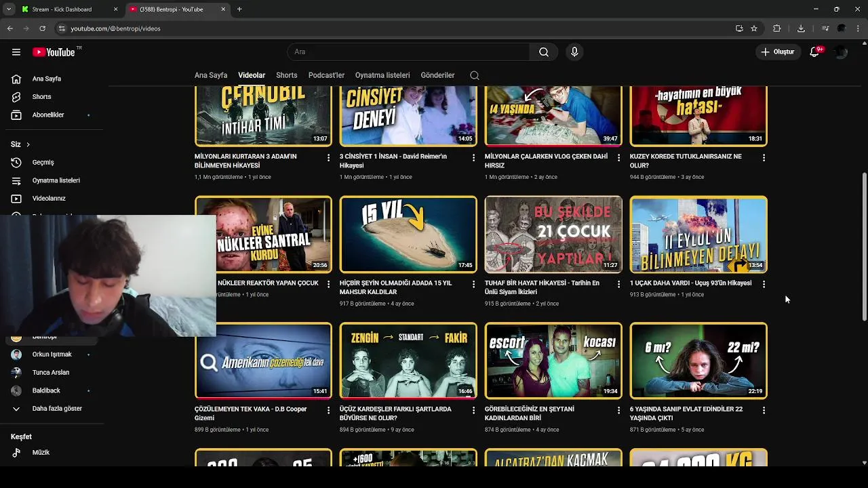Open more options for NÜKLEER REAKTÖR YAPAN ÇOCUK video
The width and height of the screenshot is (868, 488).
[x=329, y=284]
